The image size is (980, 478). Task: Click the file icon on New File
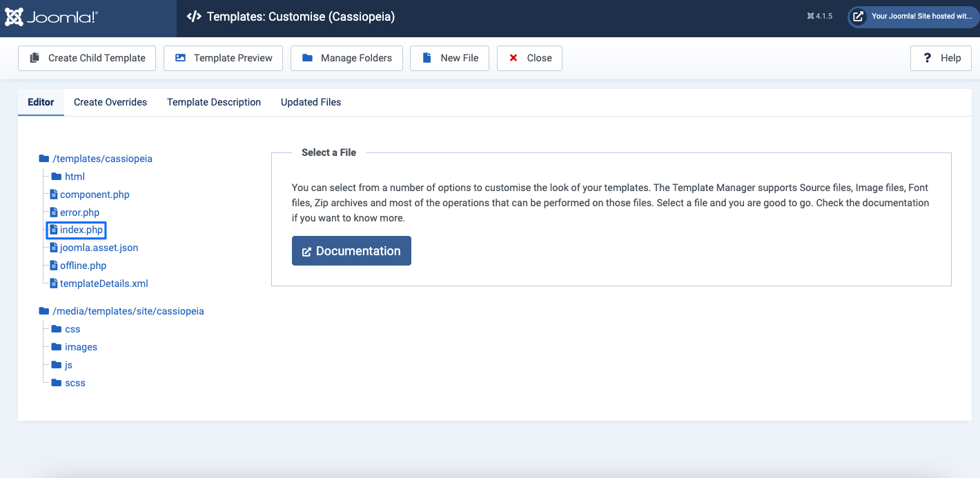click(427, 58)
